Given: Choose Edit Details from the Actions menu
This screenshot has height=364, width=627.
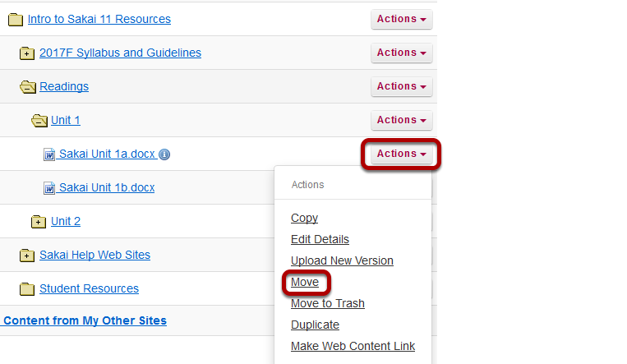Looking at the screenshot, I should [320, 239].
